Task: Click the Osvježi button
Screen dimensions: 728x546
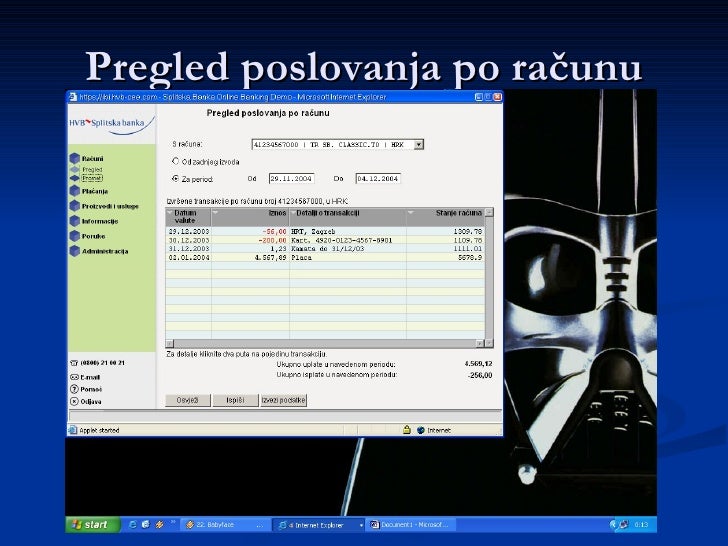Action: (x=188, y=400)
